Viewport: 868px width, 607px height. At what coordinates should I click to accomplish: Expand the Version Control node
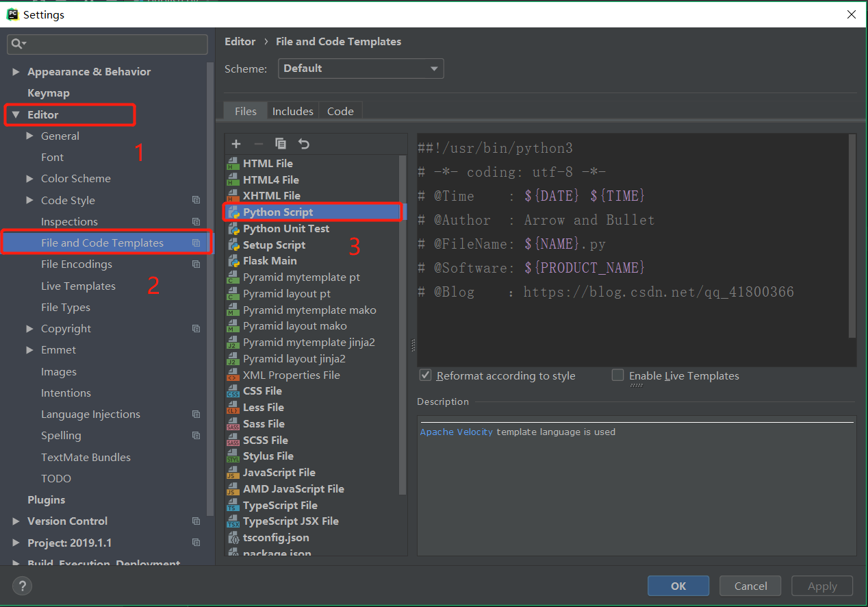[16, 521]
